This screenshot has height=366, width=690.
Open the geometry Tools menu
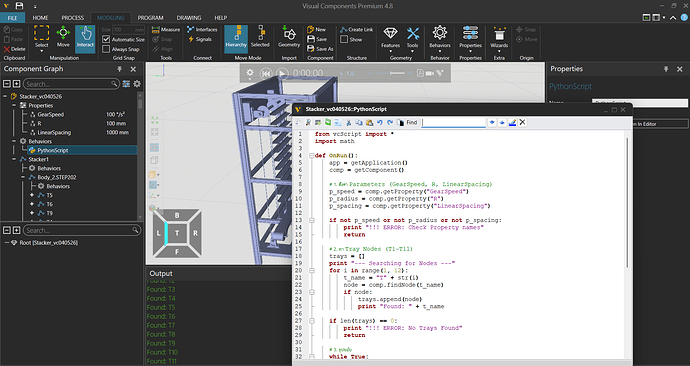412,38
